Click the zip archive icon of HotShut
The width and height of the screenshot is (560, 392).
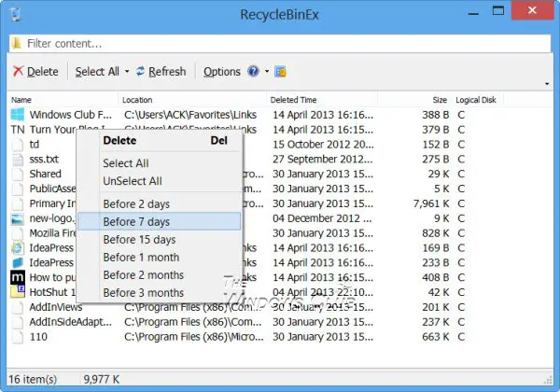coord(18,292)
